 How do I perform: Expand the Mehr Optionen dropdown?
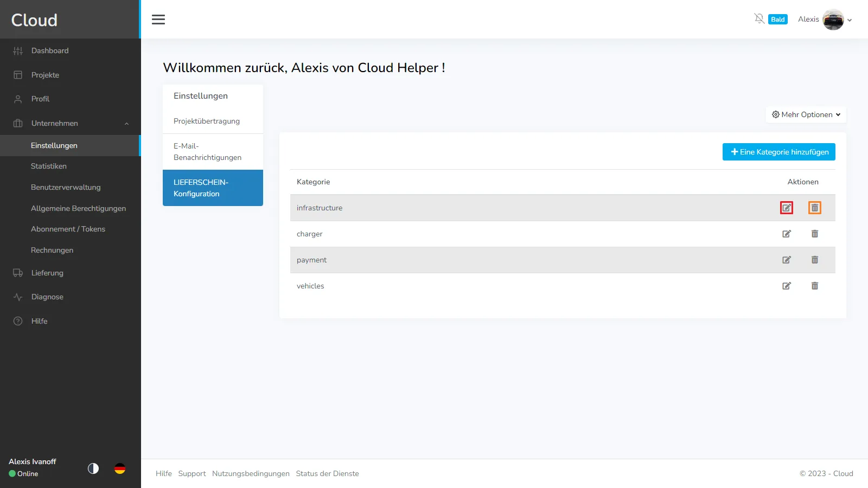click(x=806, y=114)
